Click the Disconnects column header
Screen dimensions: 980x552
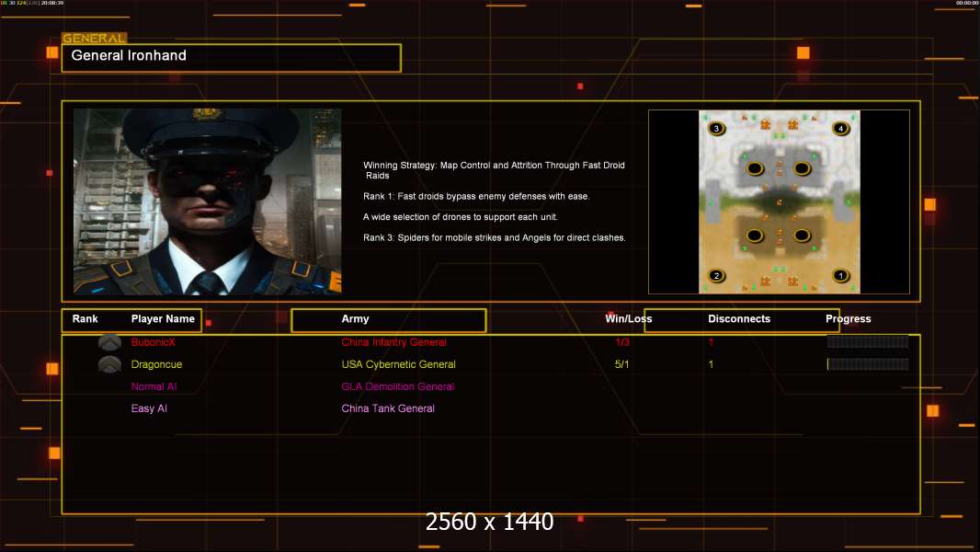click(739, 319)
